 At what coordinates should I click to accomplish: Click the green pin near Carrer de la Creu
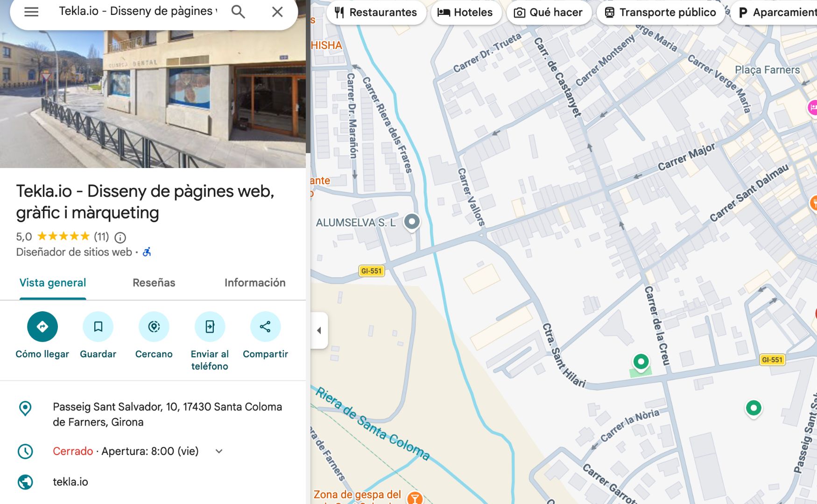[x=641, y=362]
